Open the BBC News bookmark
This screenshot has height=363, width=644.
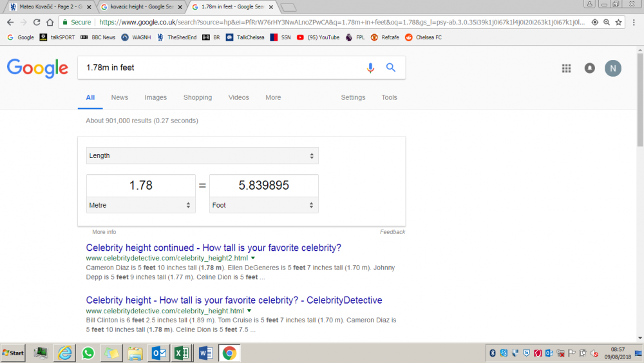point(98,37)
